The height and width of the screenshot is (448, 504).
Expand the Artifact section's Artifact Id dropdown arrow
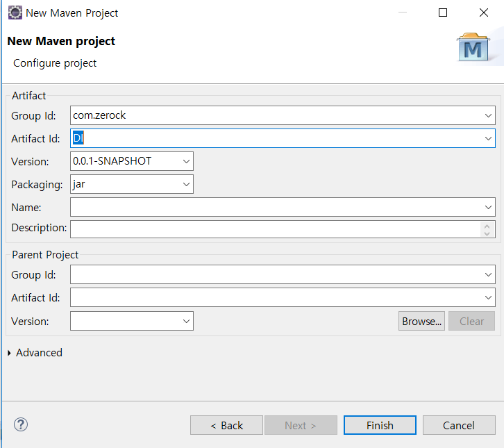pyautogui.click(x=488, y=139)
